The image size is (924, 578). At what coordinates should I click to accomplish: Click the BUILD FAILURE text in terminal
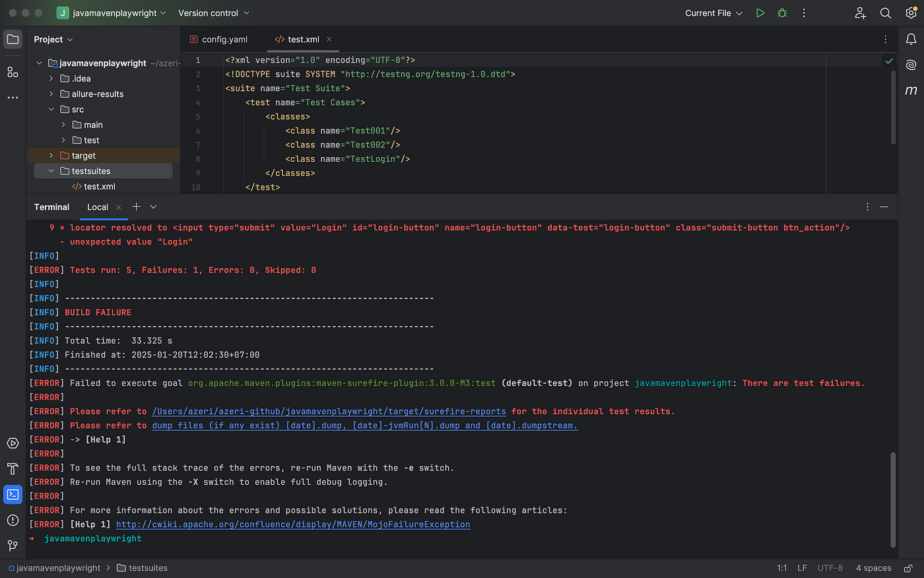(x=98, y=312)
